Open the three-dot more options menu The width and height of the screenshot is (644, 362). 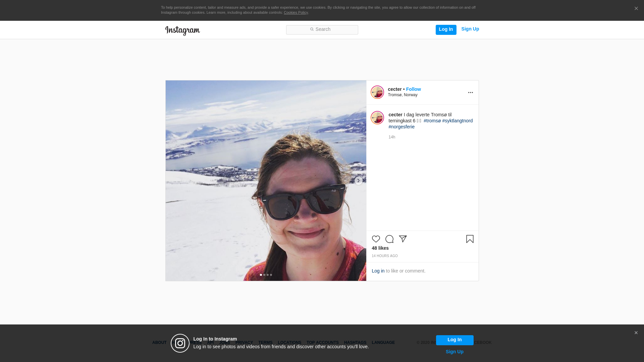tap(470, 93)
